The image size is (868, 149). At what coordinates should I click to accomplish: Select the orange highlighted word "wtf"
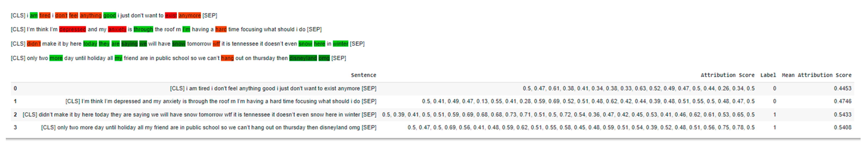point(216,44)
